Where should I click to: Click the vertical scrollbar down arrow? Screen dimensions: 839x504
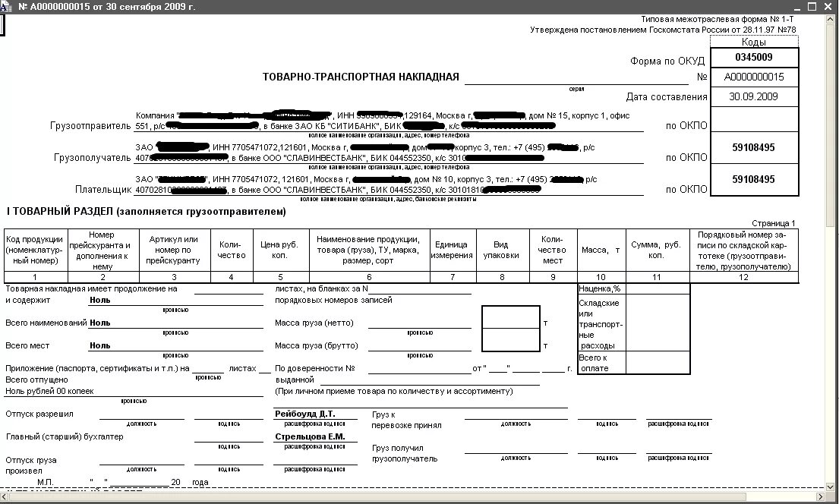coord(830,487)
